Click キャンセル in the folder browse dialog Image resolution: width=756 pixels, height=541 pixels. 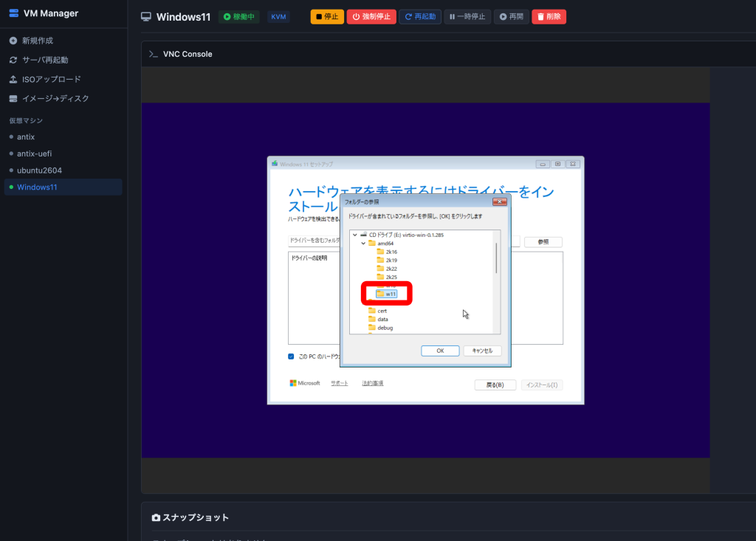pos(482,351)
